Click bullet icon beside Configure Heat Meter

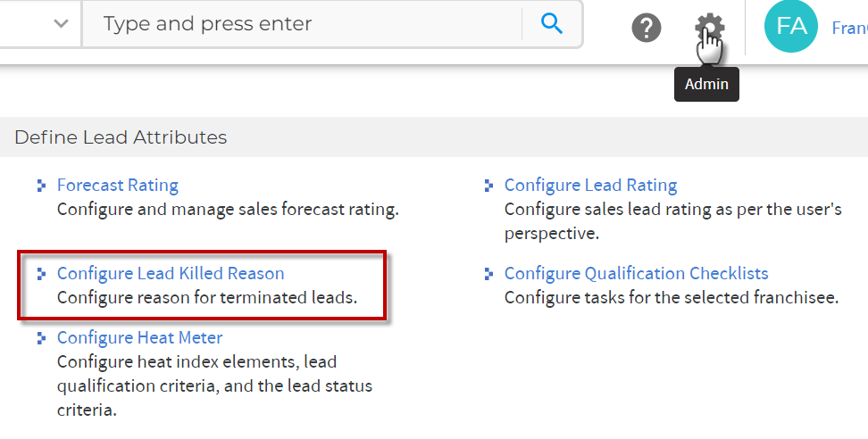coord(41,338)
